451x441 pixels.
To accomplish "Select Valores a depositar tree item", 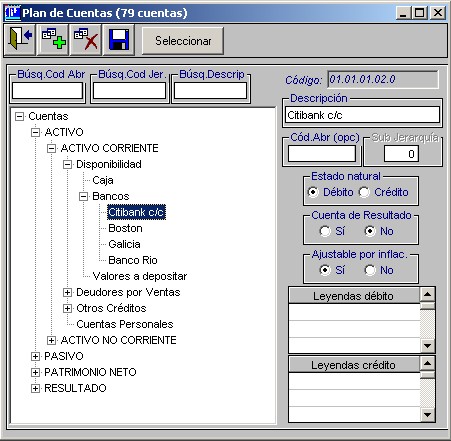I will tap(140, 276).
